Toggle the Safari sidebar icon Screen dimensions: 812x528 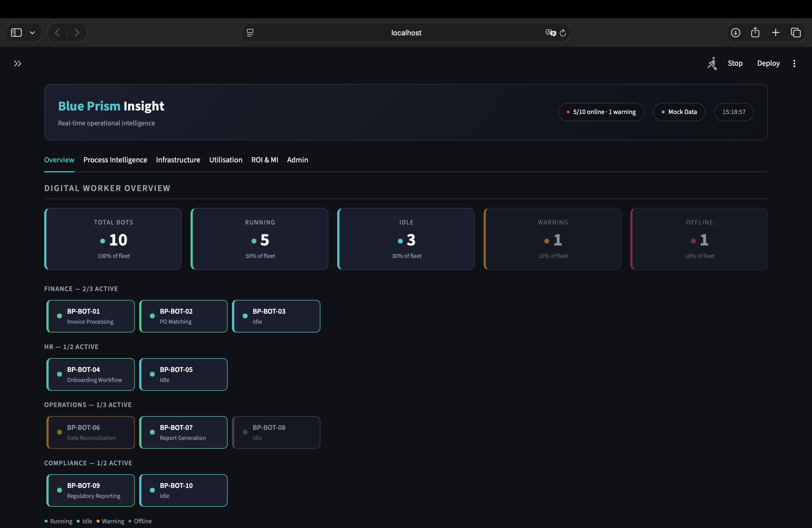pos(16,32)
